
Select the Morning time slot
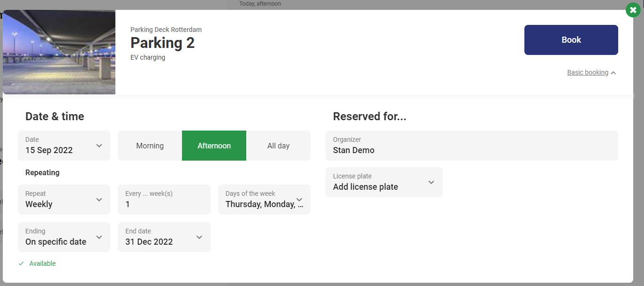(x=150, y=146)
